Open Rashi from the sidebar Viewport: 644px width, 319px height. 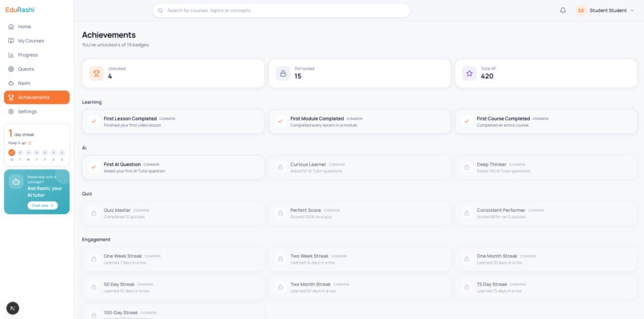[37, 83]
